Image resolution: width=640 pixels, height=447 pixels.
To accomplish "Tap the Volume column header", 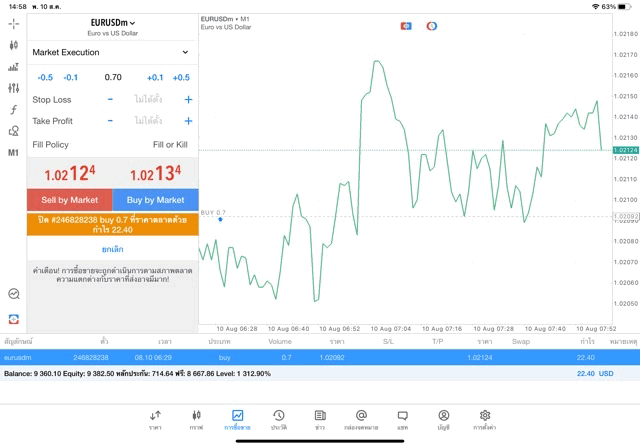I will pyautogui.click(x=280, y=341).
